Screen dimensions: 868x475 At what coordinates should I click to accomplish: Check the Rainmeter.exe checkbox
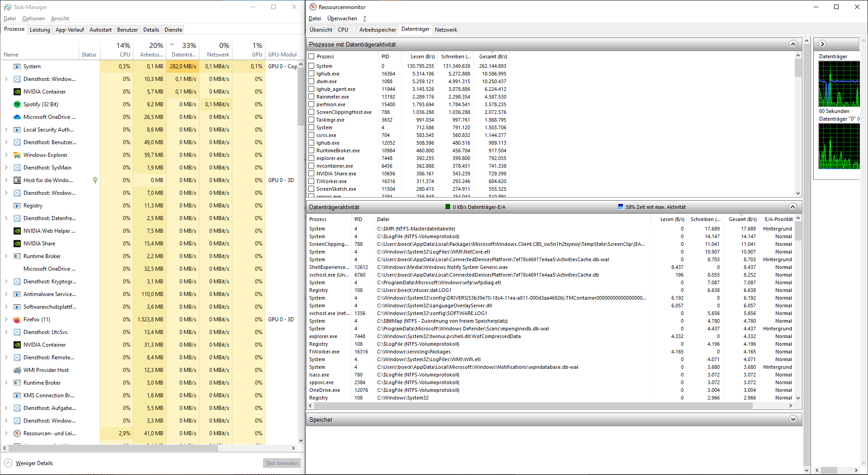311,97
